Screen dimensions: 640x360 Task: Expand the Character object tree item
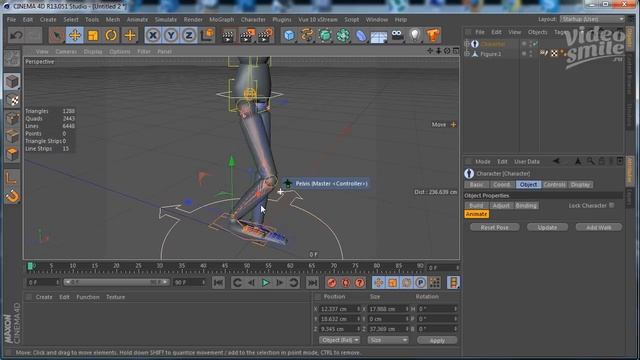[467, 44]
